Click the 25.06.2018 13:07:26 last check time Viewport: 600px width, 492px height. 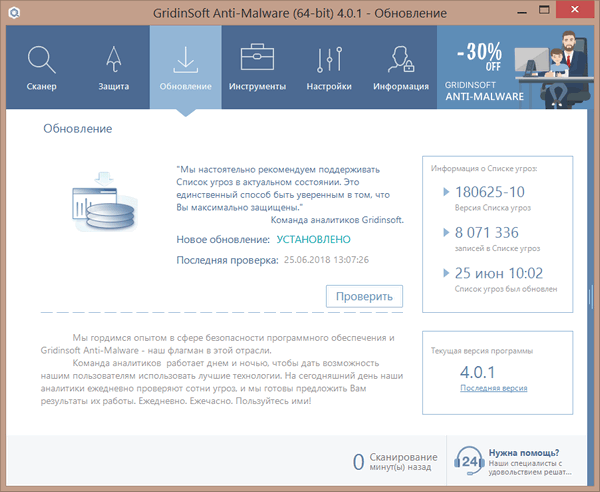[326, 260]
